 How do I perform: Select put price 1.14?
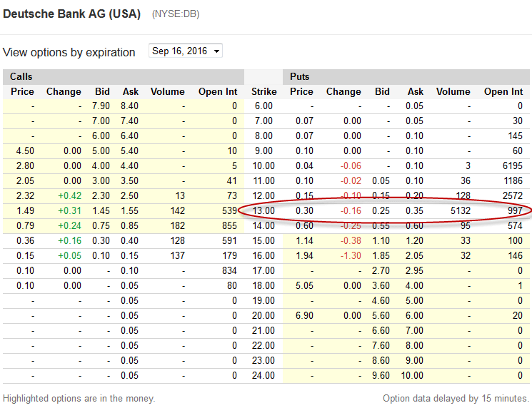(x=304, y=240)
